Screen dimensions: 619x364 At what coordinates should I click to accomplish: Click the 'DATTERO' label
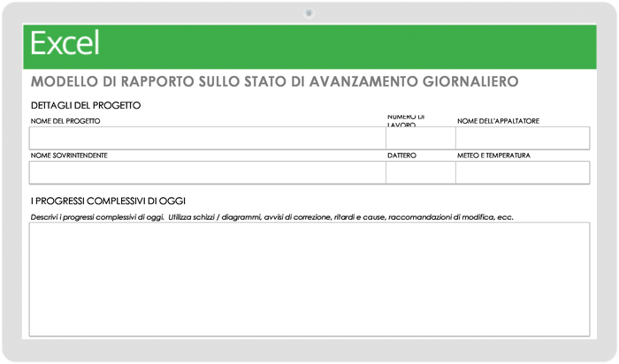(401, 155)
